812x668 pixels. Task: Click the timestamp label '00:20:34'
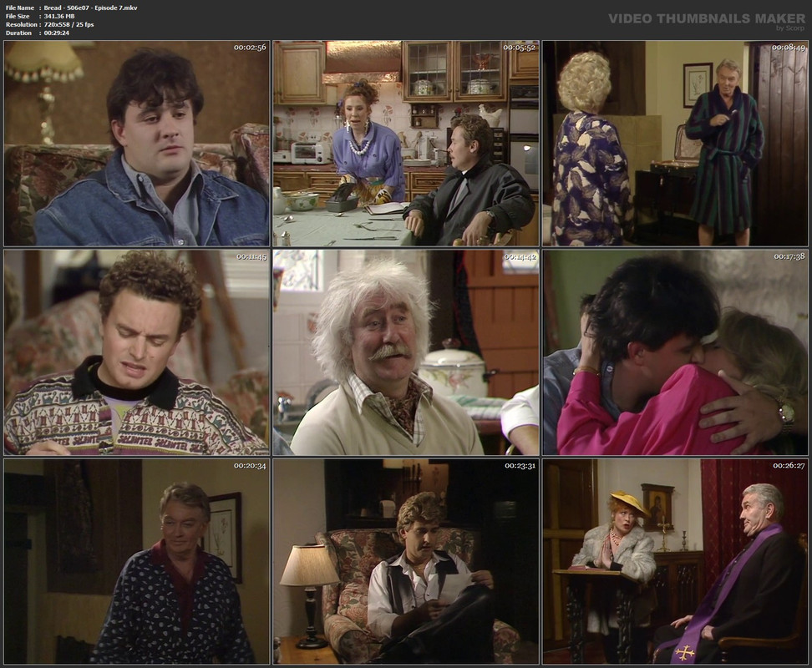pyautogui.click(x=250, y=465)
